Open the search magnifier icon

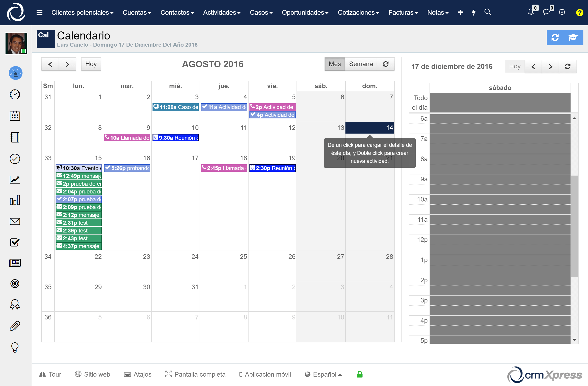[488, 12]
